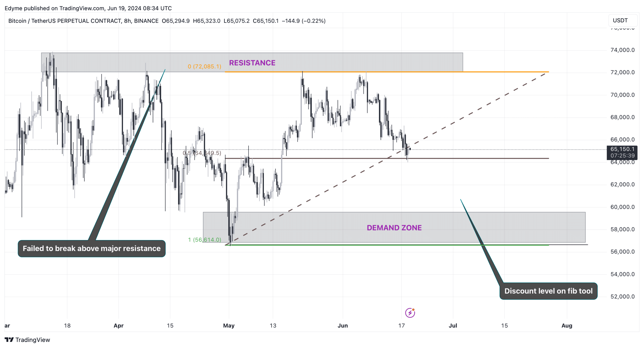Click the current price label 65,150.1
644x348 pixels.
point(622,149)
